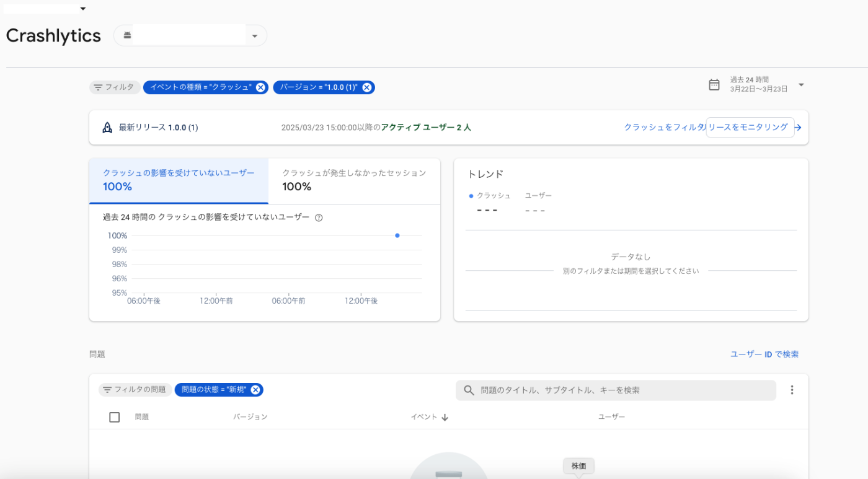
Task: Expand the date range dropdown arrow
Action: (x=801, y=86)
